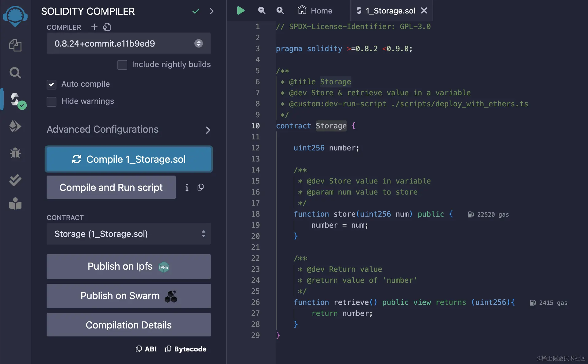588x364 pixels.
Task: Click the @custom:dev-run-script comment line
Action: 404,104
